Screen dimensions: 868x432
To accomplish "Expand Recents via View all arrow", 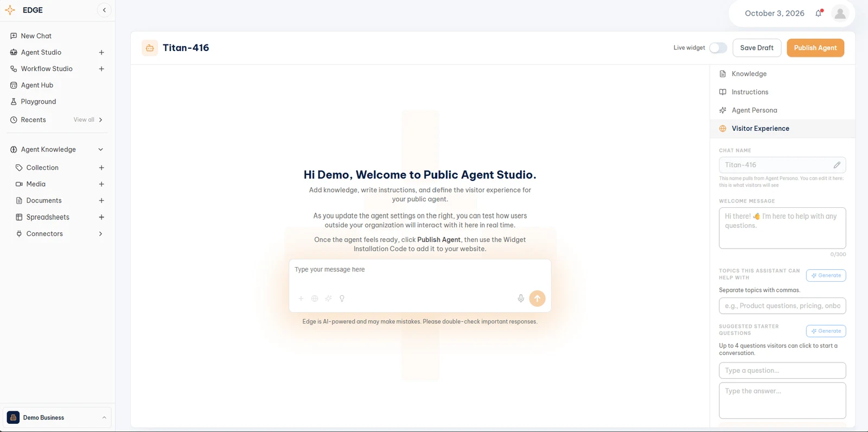I will click(x=100, y=120).
